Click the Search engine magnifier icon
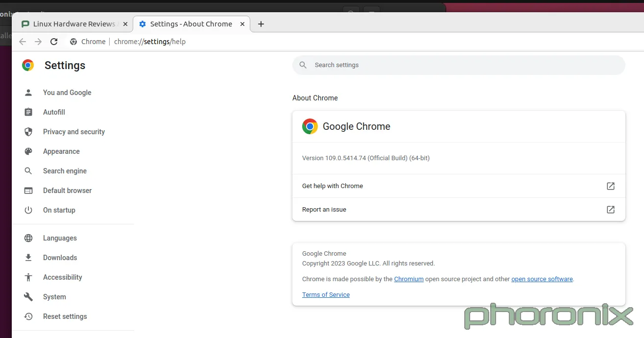 (x=28, y=171)
